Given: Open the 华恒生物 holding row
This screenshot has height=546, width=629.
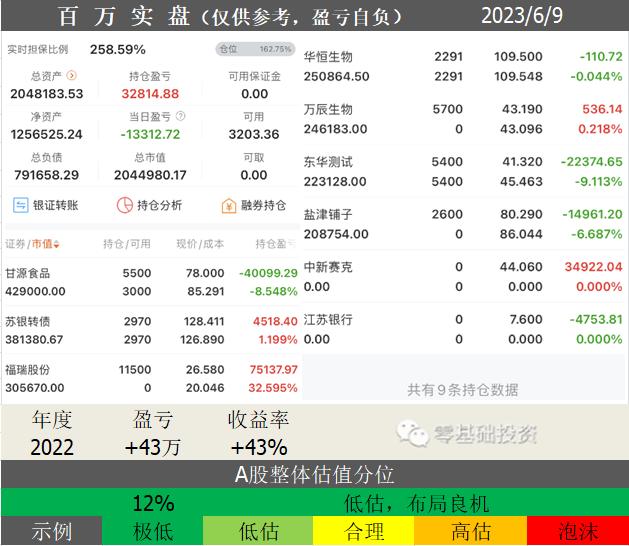Looking at the screenshot, I should tap(463, 66).
